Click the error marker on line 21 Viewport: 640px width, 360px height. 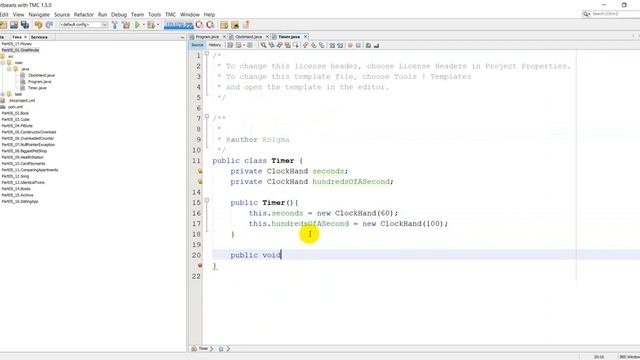200,265
